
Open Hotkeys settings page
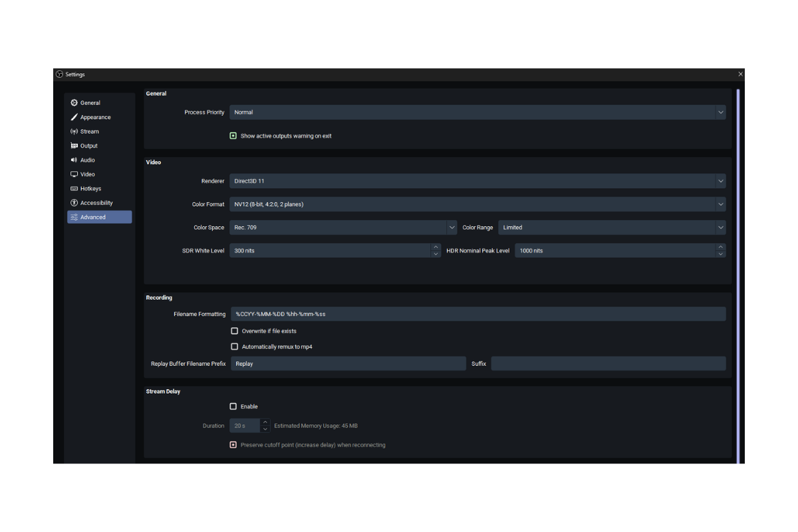point(100,189)
